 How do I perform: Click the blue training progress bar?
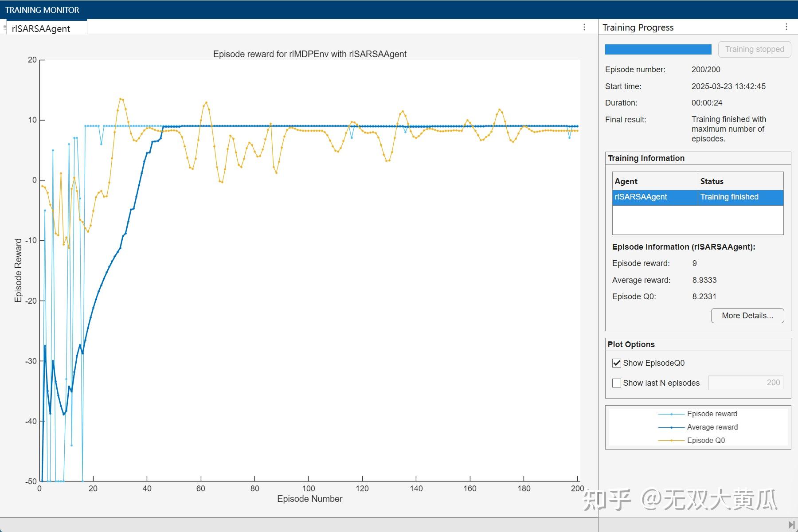click(x=657, y=49)
